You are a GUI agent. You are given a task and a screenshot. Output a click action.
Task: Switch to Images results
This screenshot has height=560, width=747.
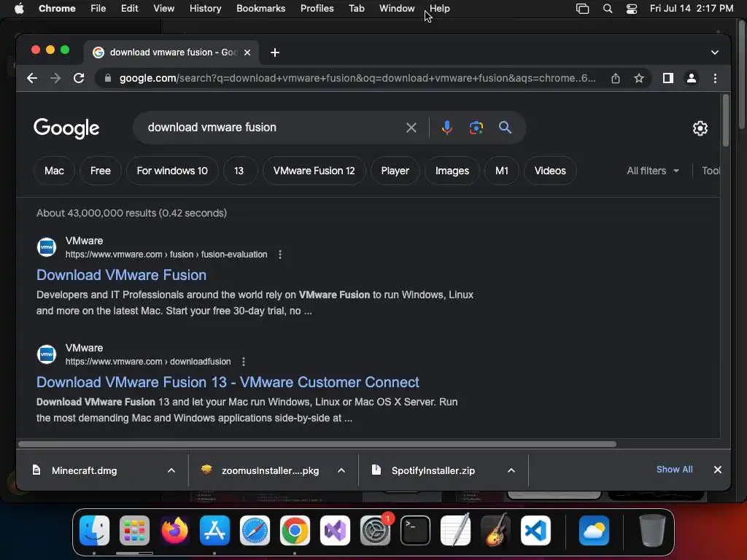click(452, 171)
